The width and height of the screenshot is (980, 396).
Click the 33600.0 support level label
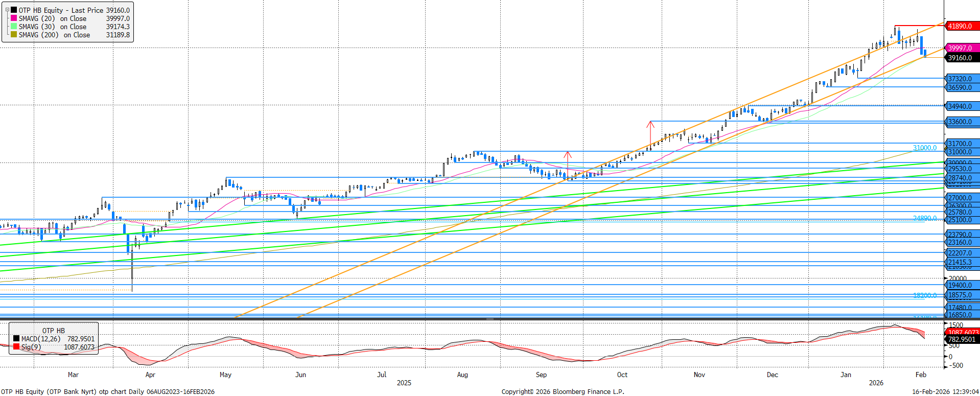tap(961, 122)
